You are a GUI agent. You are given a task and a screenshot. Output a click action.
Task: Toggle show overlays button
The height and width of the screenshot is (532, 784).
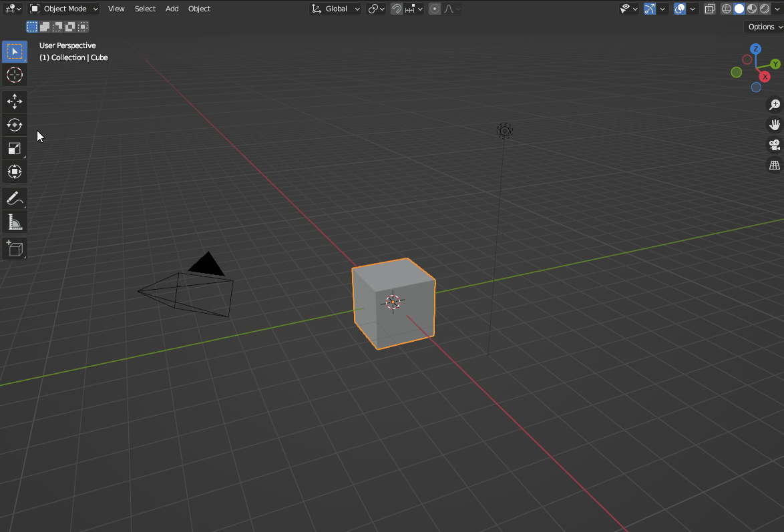tap(680, 9)
